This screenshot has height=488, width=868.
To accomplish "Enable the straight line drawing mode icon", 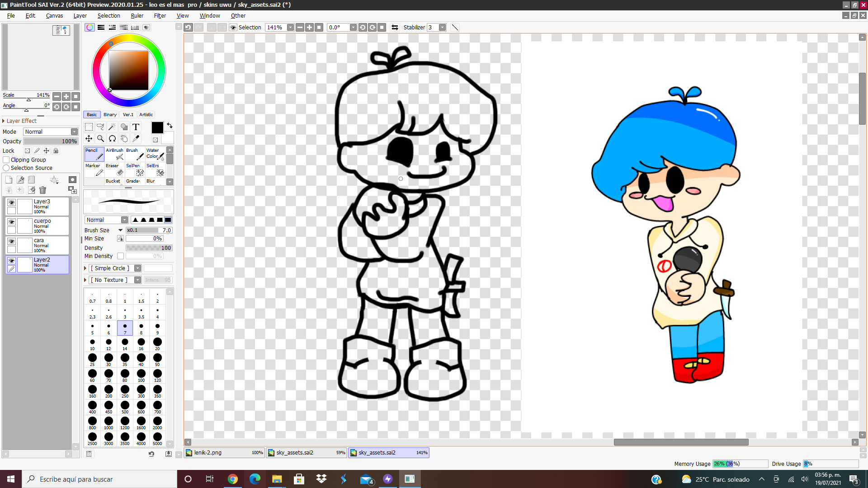I will (455, 28).
